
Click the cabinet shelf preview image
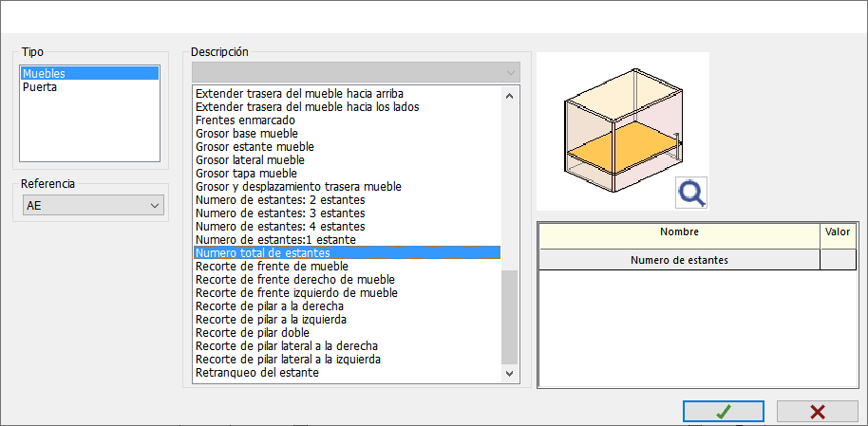(623, 131)
